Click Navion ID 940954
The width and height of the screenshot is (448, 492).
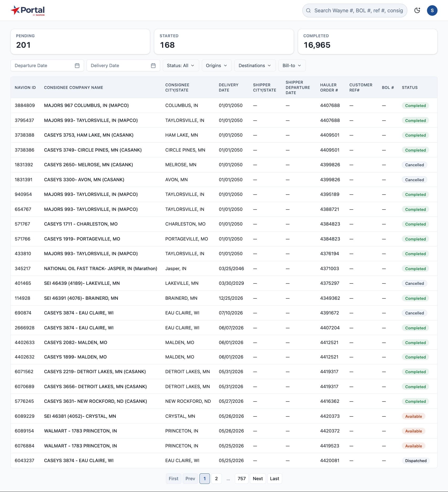click(23, 194)
